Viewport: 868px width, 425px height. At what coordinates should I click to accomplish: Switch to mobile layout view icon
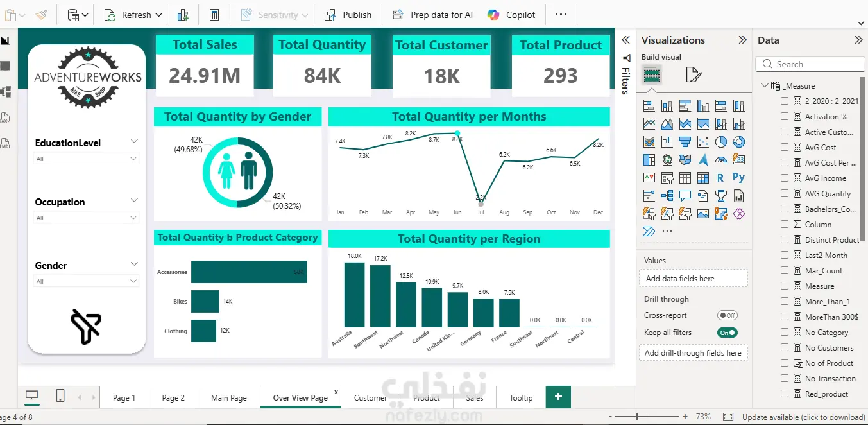coord(60,397)
